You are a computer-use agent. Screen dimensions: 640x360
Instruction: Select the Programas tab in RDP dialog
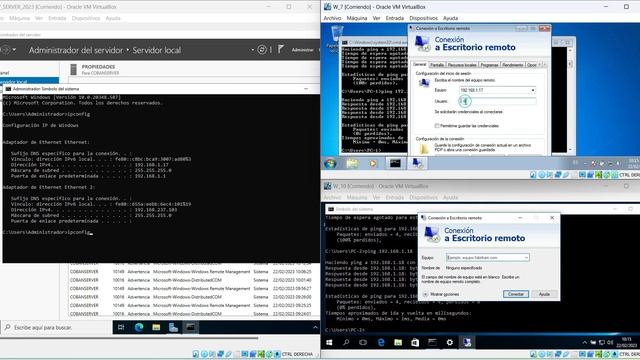pyautogui.click(x=489, y=65)
